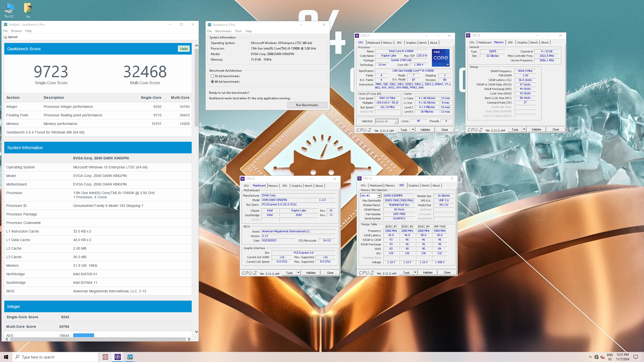Click the CPU-Z title icon of Memory tab window

point(468,35)
